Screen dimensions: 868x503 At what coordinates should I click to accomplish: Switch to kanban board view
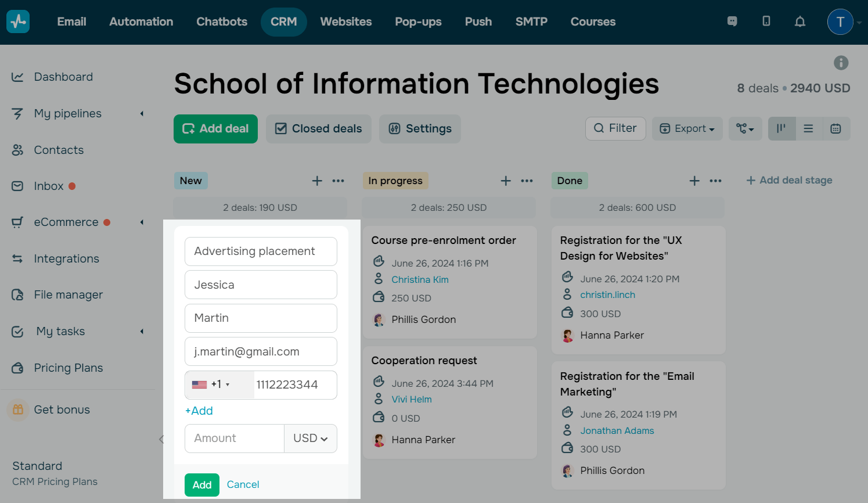click(781, 129)
